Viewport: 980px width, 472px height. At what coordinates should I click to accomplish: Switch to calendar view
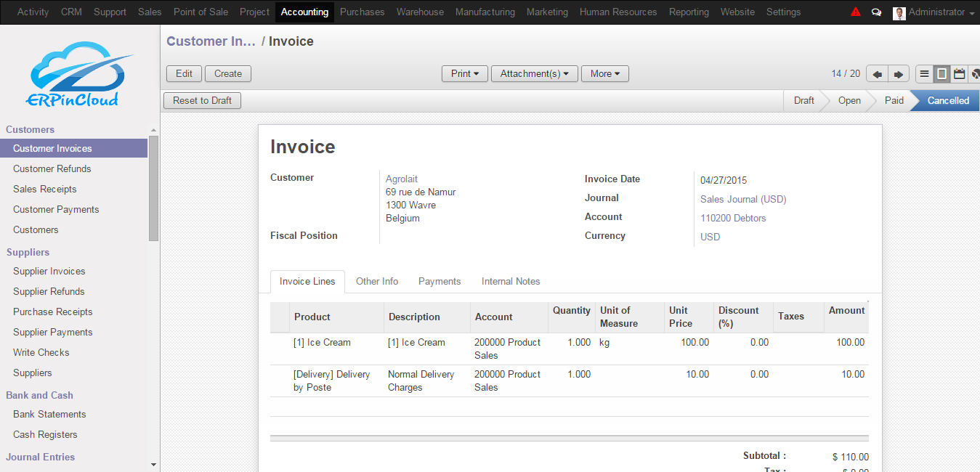(x=959, y=74)
